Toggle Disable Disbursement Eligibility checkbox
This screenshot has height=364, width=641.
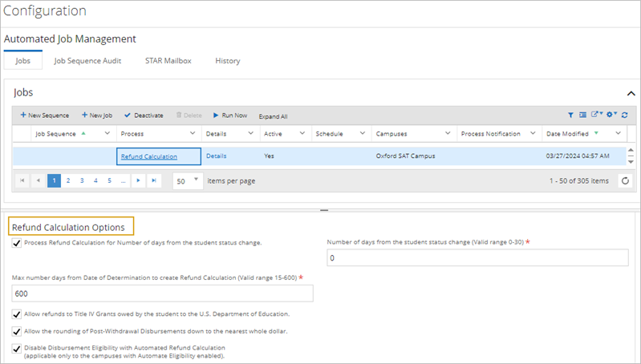click(16, 349)
